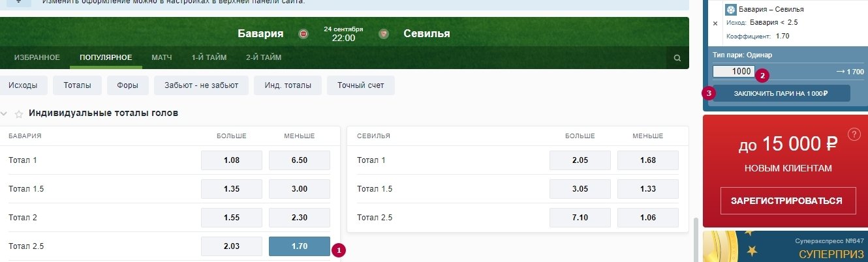Viewport: 868px width, 262px height.
Task: Collapse the Индивидуальные тоталы голов section
Action: click(x=5, y=113)
